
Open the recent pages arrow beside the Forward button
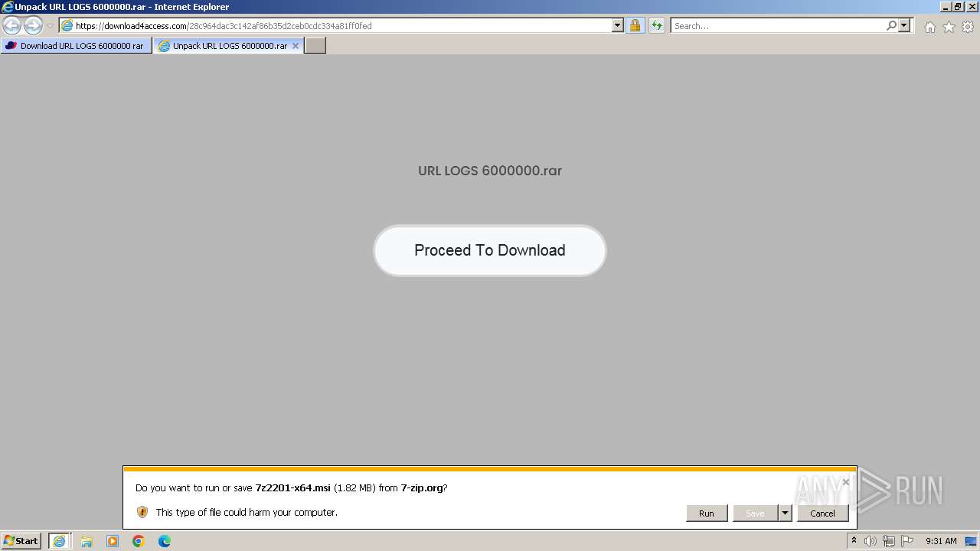pyautogui.click(x=50, y=26)
